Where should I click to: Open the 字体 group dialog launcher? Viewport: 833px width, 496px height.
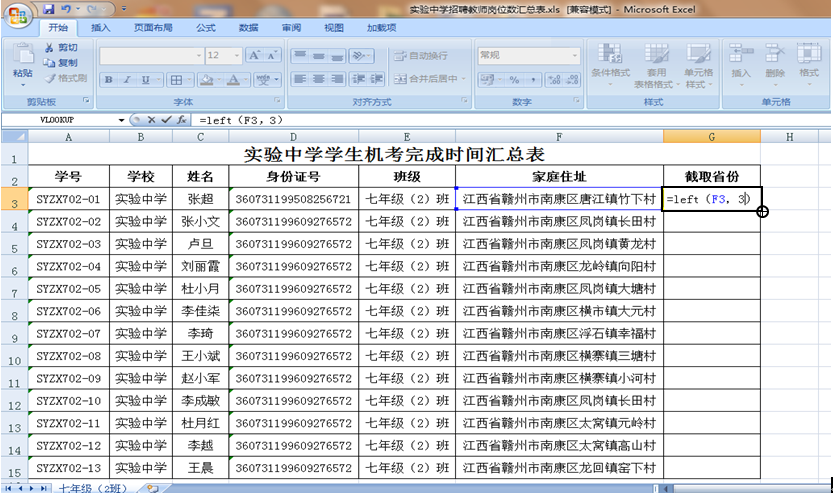point(277,100)
